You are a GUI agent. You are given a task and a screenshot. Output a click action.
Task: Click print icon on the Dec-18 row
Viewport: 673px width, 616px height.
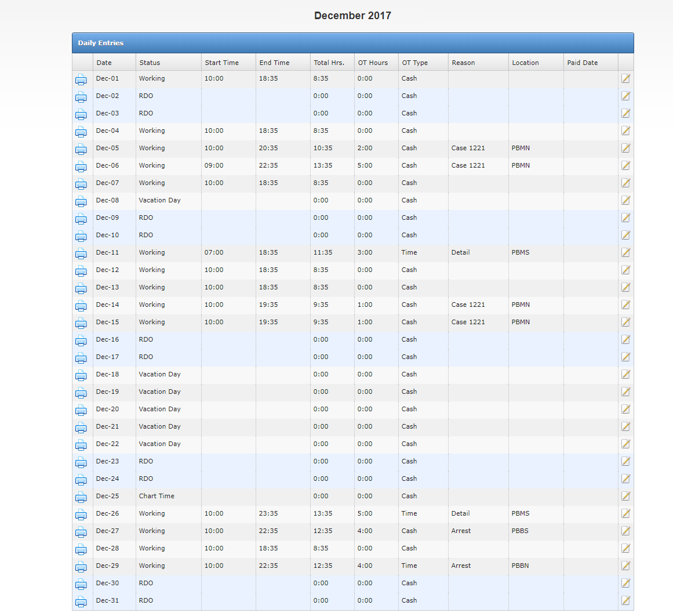81,375
